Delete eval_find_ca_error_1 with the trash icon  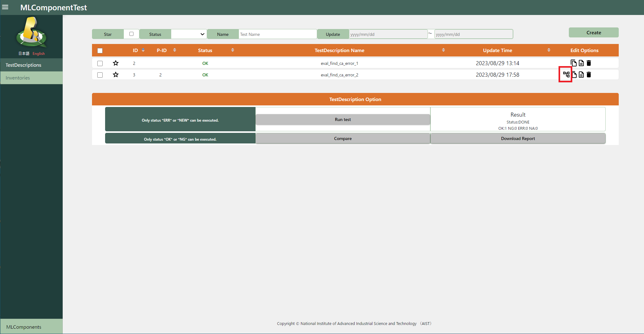click(x=589, y=63)
